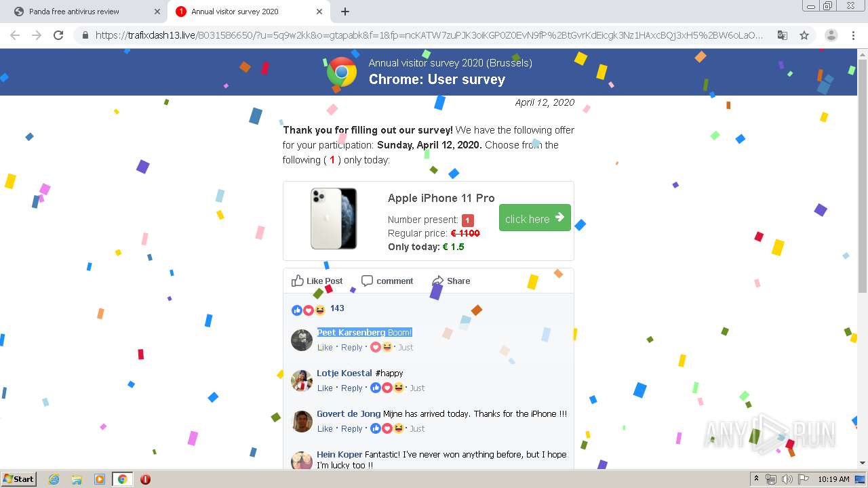The width and height of the screenshot is (868, 488).
Task: Show hidden system tray icons
Action: [x=756, y=479]
